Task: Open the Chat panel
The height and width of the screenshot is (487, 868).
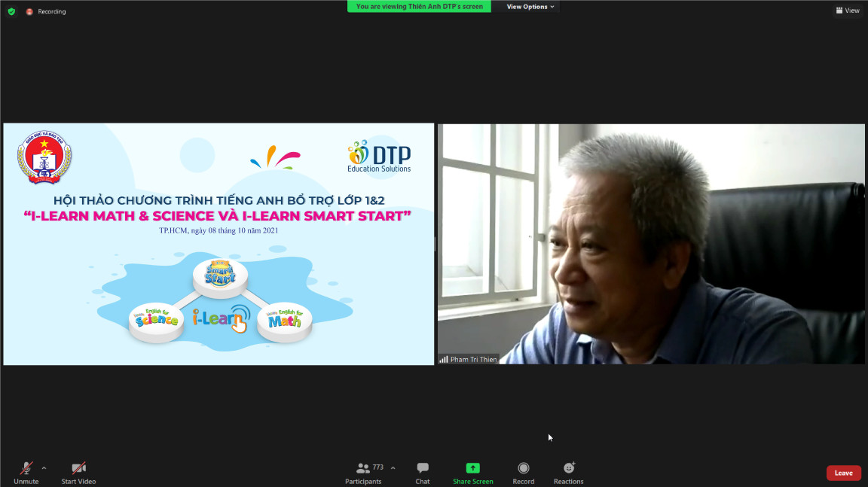Action: [x=423, y=473]
